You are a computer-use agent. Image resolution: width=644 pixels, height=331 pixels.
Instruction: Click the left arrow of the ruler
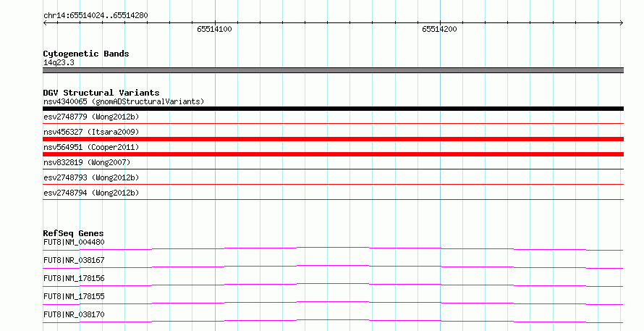pos(46,23)
